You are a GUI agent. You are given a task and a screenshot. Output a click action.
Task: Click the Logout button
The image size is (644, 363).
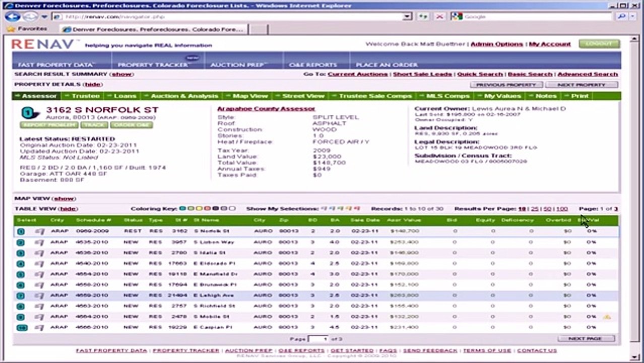[x=599, y=44]
